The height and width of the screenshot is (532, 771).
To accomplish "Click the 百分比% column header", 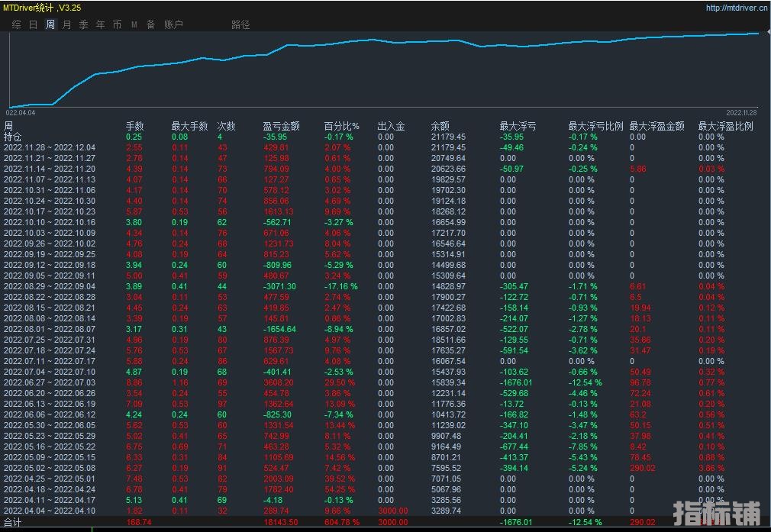I will pyautogui.click(x=342, y=126).
